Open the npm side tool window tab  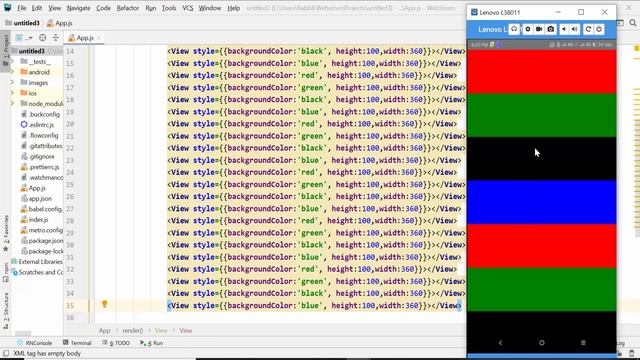(x=6, y=272)
